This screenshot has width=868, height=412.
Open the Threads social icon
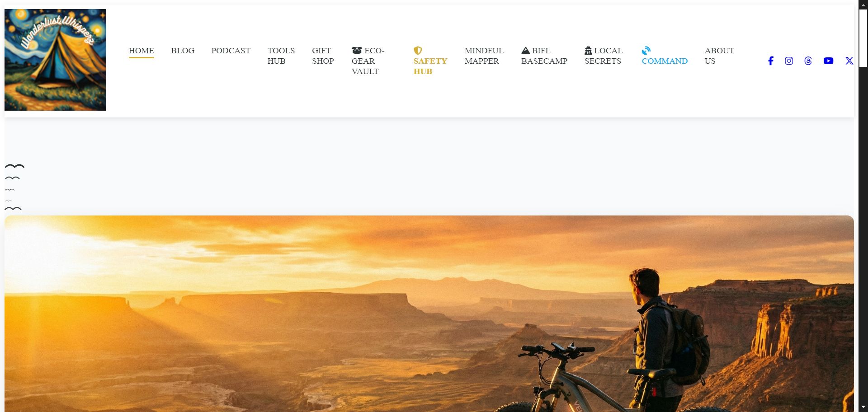tap(808, 61)
